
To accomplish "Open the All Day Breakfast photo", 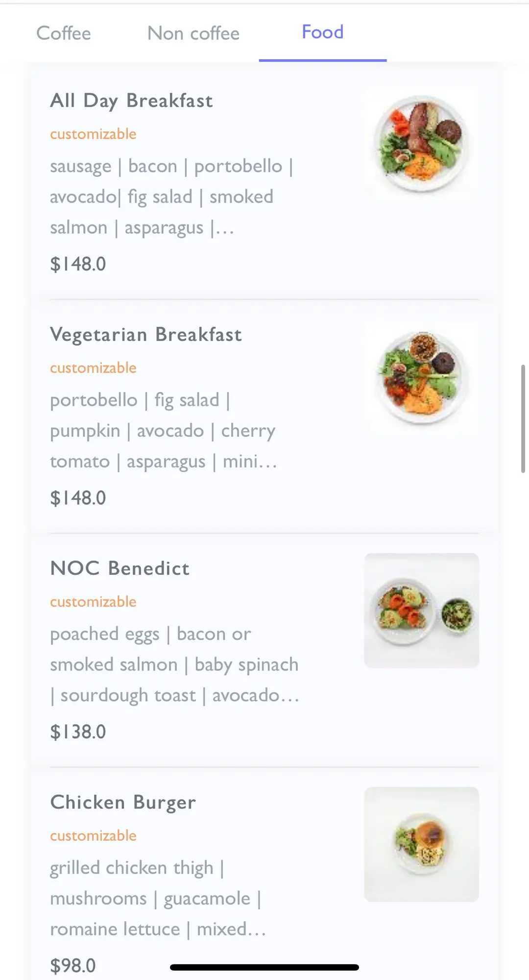I will tap(421, 143).
